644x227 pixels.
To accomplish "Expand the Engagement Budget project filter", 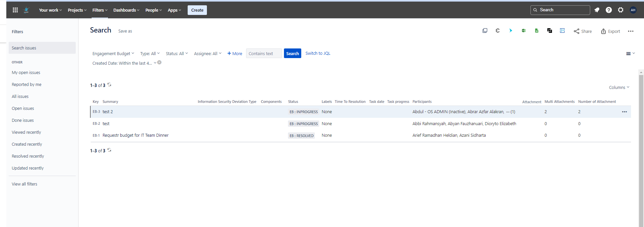I will click(x=113, y=53).
